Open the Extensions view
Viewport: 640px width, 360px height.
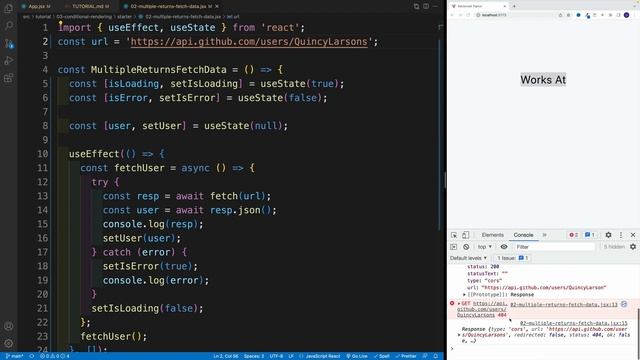coord(9,78)
